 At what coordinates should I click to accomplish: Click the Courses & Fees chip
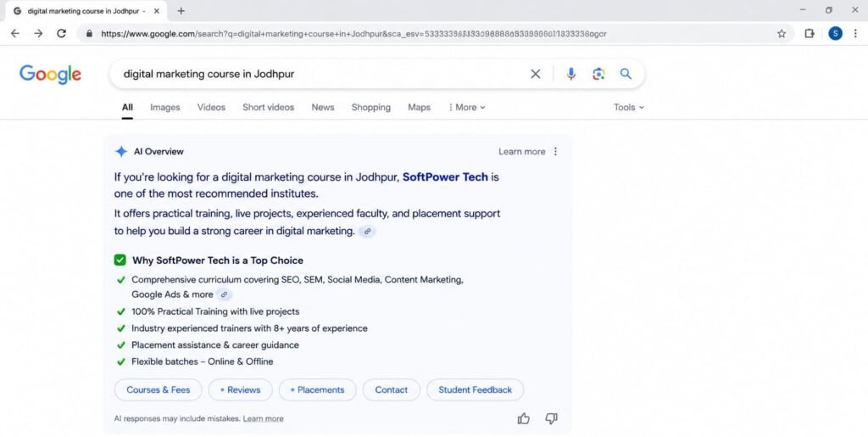[159, 390]
